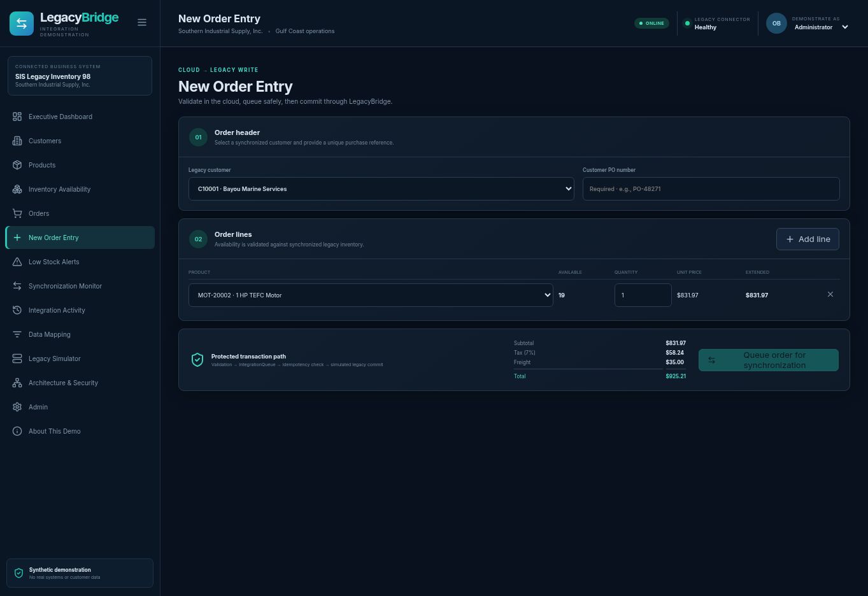Click the LegacyBridge logo icon
This screenshot has width=868, height=596.
[22, 24]
